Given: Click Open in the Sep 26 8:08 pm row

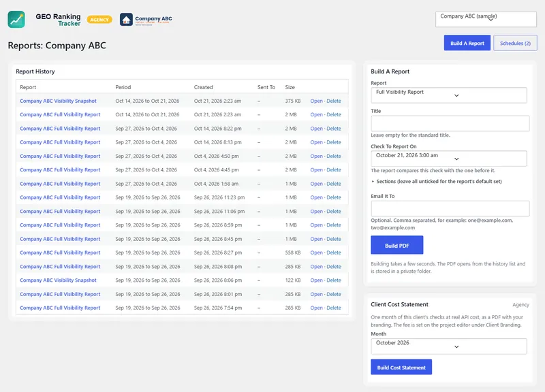Looking at the screenshot, I should (x=316, y=267).
